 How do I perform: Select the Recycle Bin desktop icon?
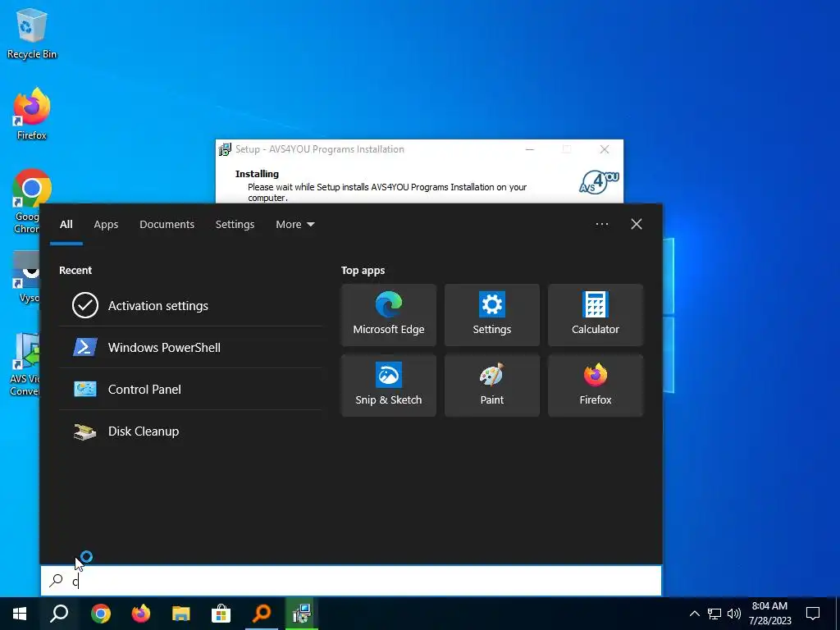[32, 34]
